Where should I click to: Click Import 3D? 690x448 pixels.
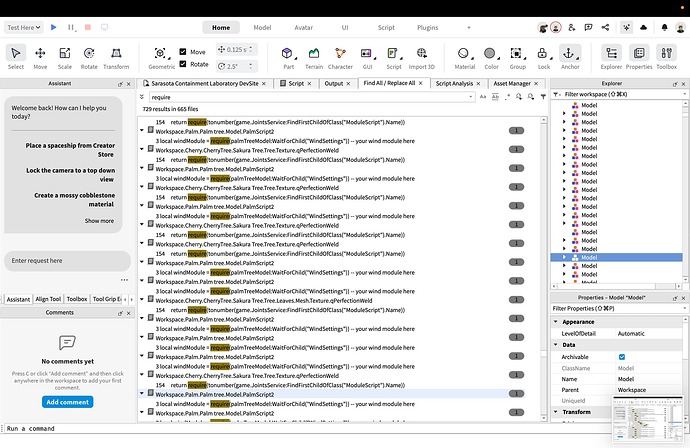422,58
